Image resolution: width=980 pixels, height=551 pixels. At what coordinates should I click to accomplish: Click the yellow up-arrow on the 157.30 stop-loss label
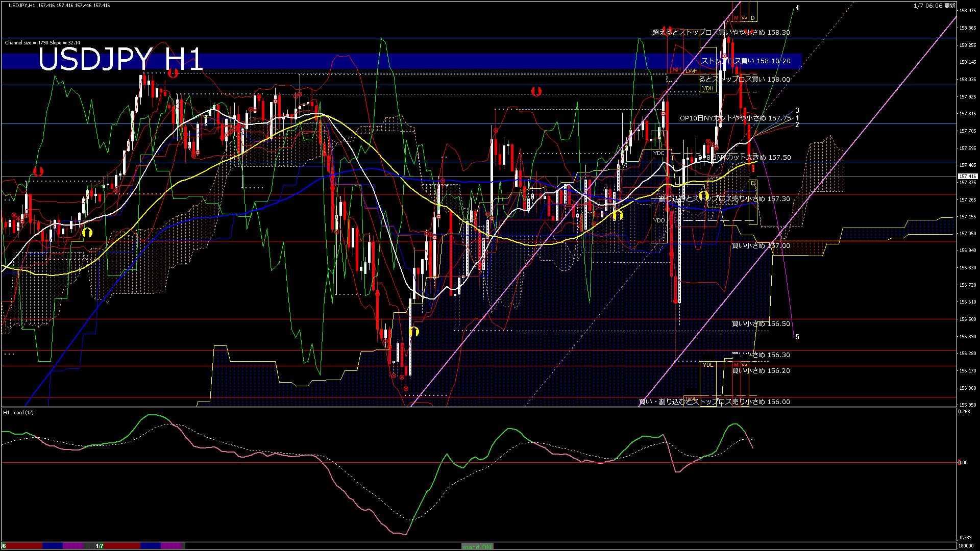coord(703,195)
